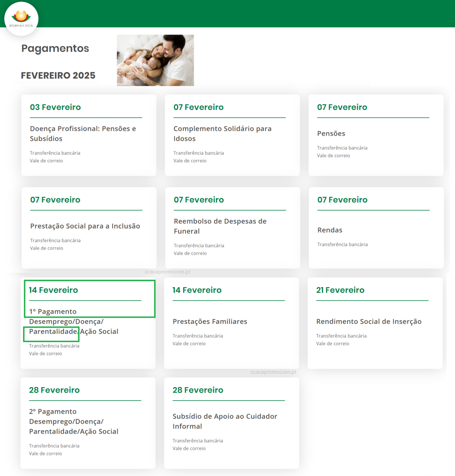Image resolution: width=455 pixels, height=476 pixels.
Task: Click "Transferência bancária" in Reembolso de Despesas card
Action: coord(199,246)
